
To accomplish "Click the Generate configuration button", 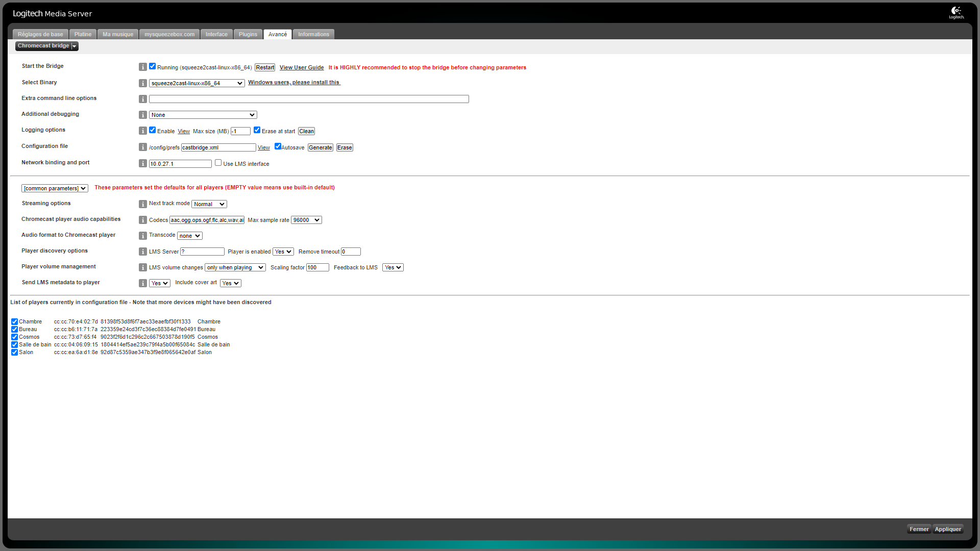I will 321,147.
